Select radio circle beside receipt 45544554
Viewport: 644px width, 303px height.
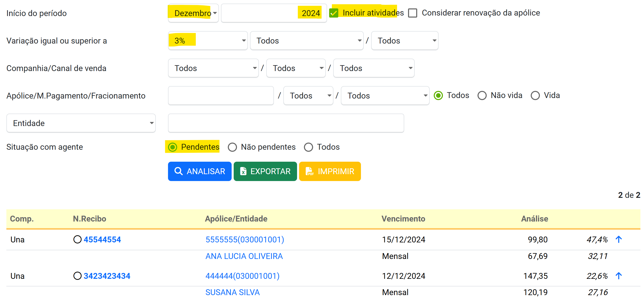point(77,239)
